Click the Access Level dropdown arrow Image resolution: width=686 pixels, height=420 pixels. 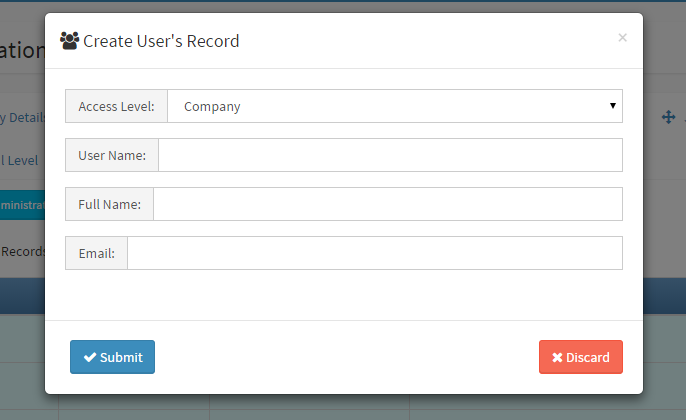(612, 105)
